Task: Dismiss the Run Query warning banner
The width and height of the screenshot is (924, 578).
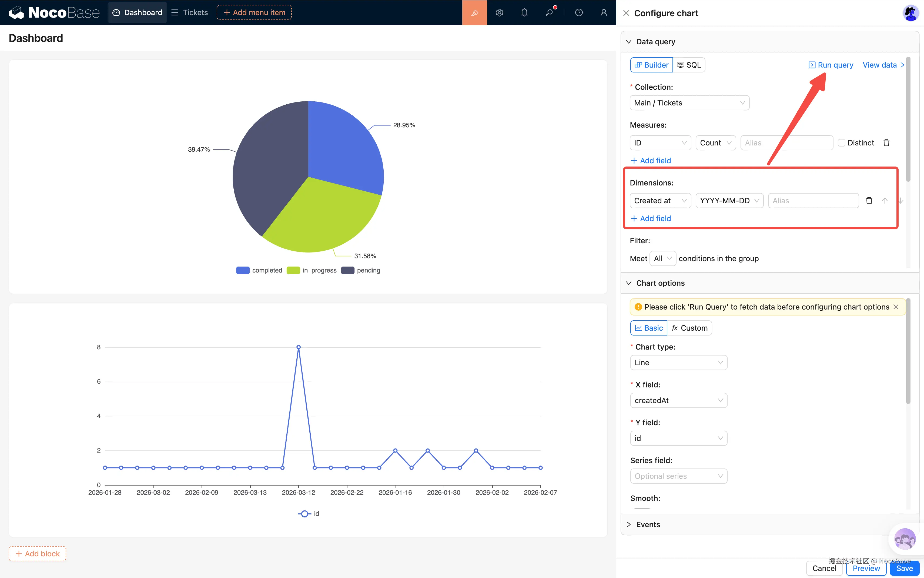Action: point(896,307)
